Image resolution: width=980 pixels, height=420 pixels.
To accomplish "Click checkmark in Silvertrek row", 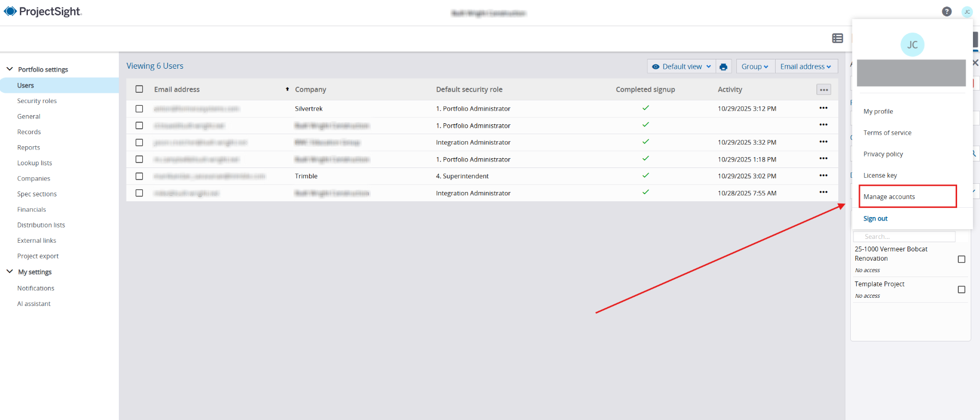I will point(645,108).
